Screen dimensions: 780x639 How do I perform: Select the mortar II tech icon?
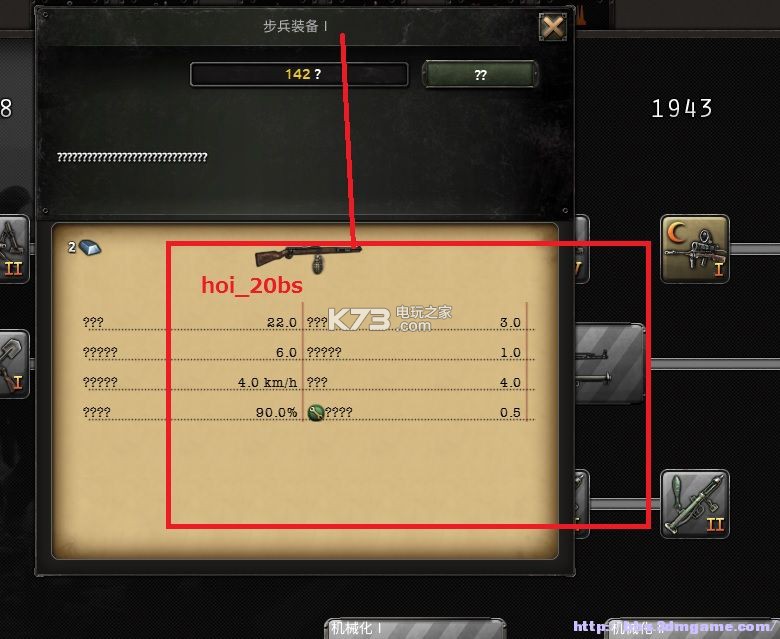click(x=14, y=249)
